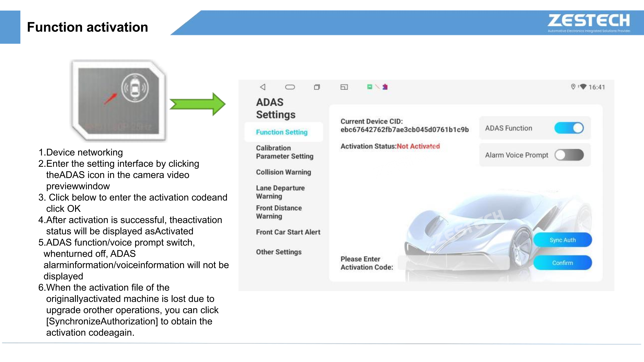This screenshot has width=644, height=362.
Task: Select the Function Setting tab
Action: [282, 132]
